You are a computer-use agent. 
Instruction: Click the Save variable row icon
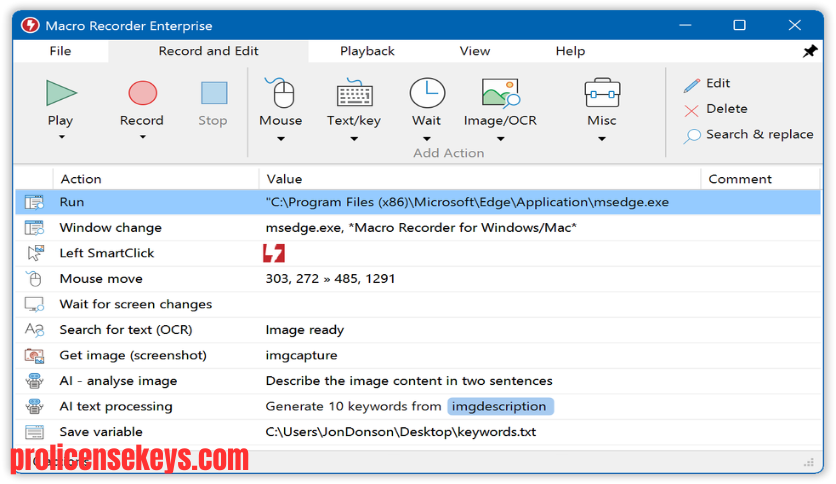coord(34,432)
